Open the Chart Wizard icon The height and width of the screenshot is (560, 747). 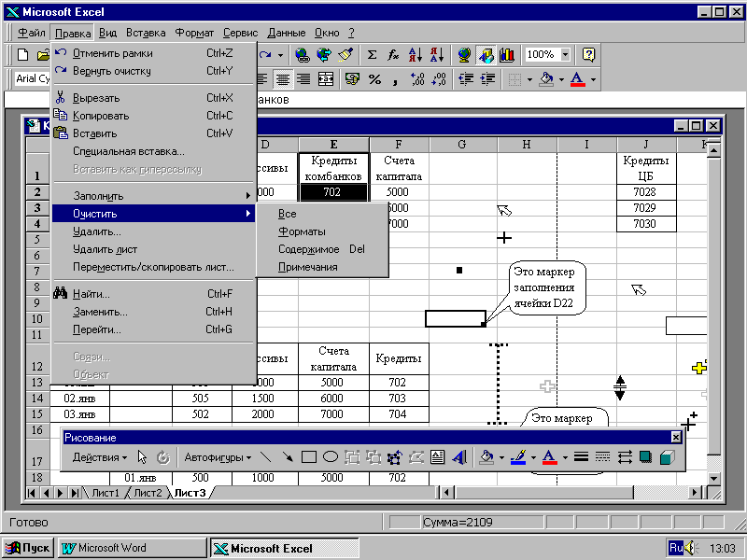(507, 55)
